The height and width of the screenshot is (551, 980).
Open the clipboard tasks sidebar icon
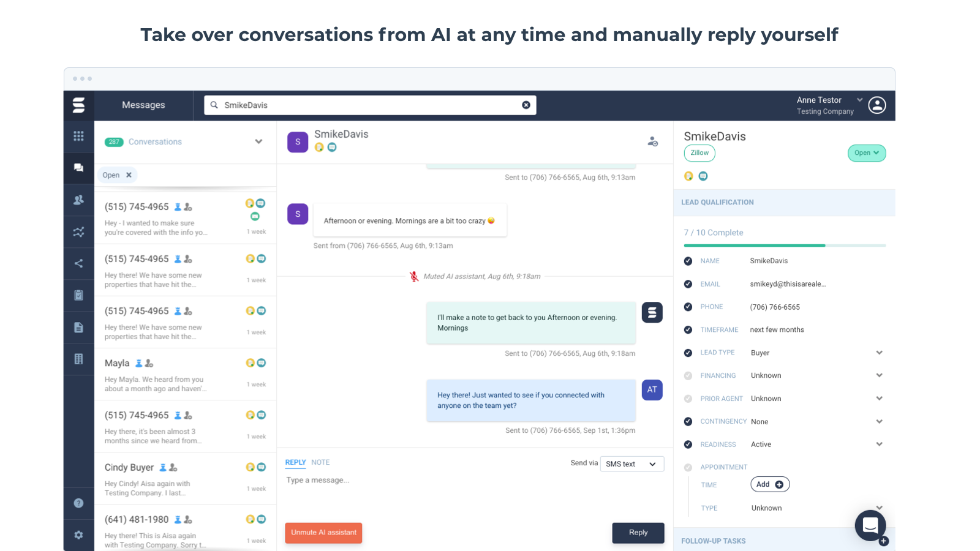tap(78, 295)
